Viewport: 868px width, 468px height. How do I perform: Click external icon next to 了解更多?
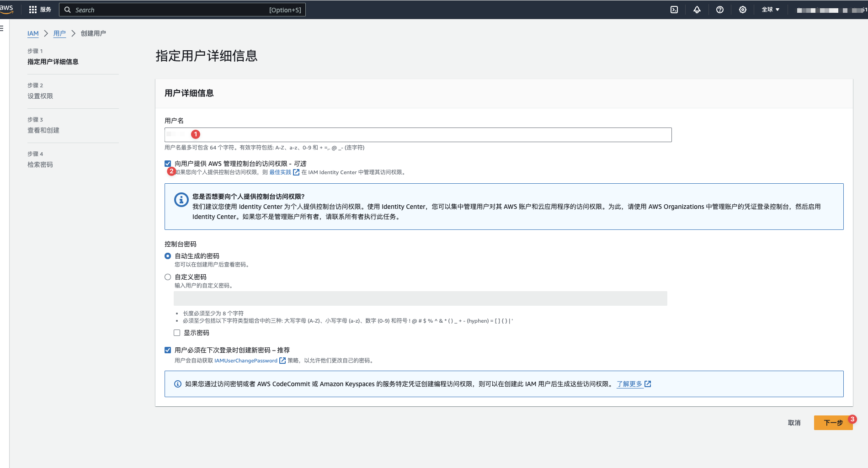coord(648,384)
